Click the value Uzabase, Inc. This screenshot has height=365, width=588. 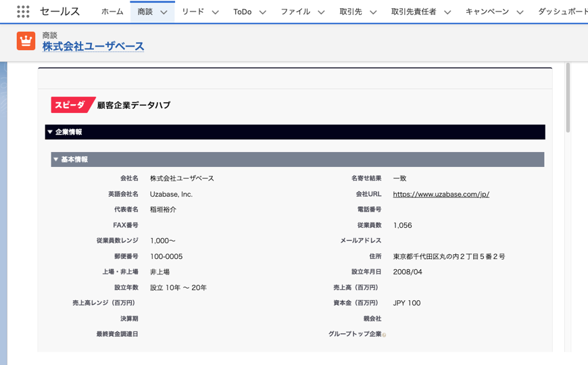point(171,194)
